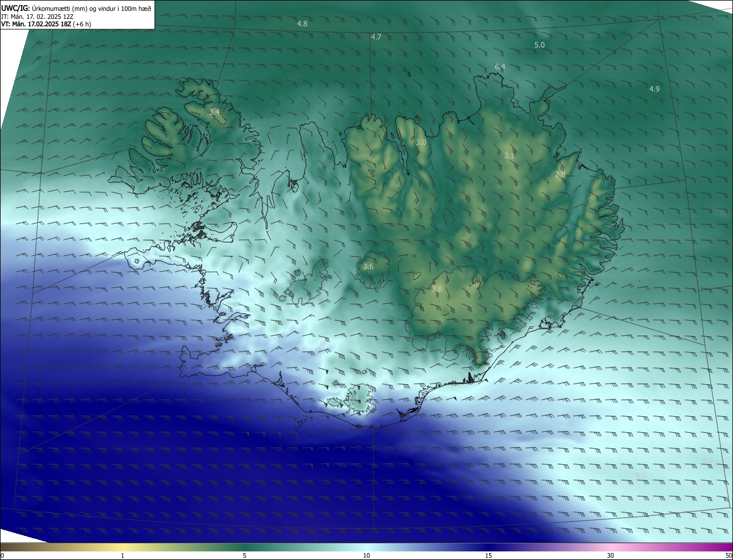Screen dimensions: 733x560
Task: Select the initial time line "IT: Mán. 17. 02. 2025 12Z"
Action: click(x=37, y=17)
